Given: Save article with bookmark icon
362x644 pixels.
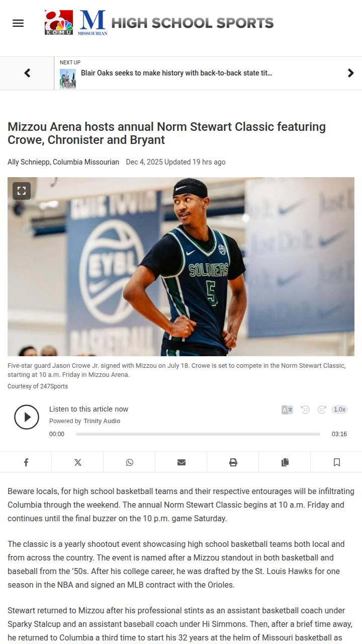Looking at the screenshot, I should pyautogui.click(x=336, y=462).
